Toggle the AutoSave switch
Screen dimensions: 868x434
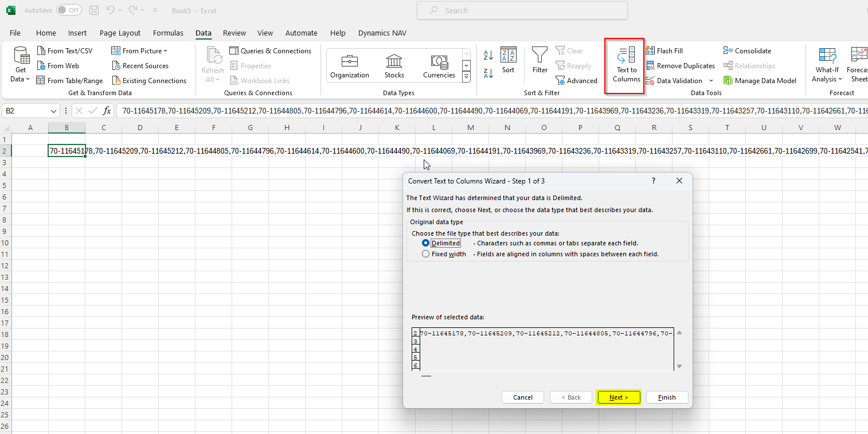click(x=69, y=10)
